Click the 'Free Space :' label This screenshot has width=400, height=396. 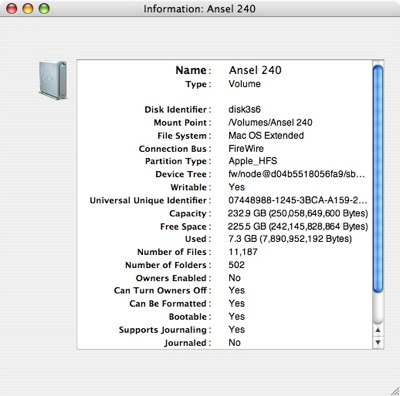[186, 227]
